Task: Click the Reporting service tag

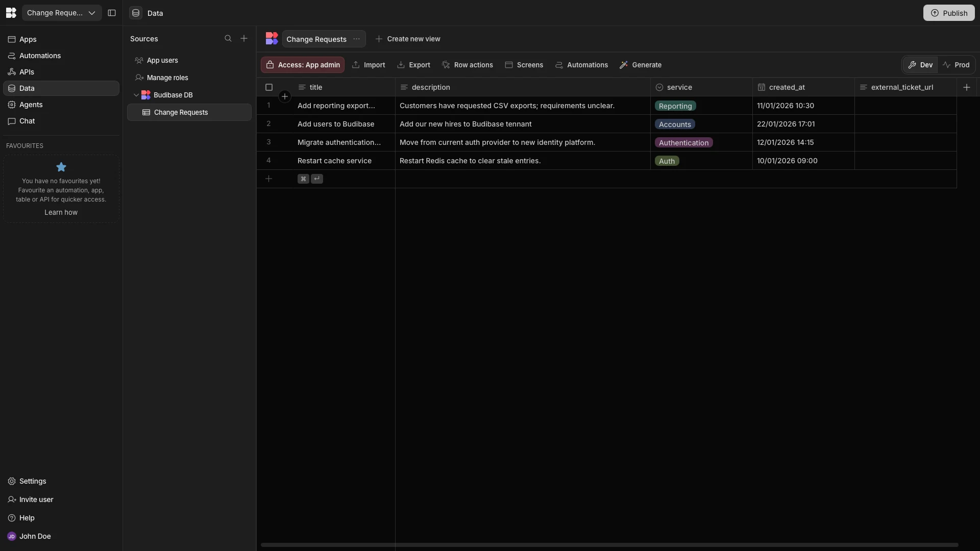Action: (675, 106)
